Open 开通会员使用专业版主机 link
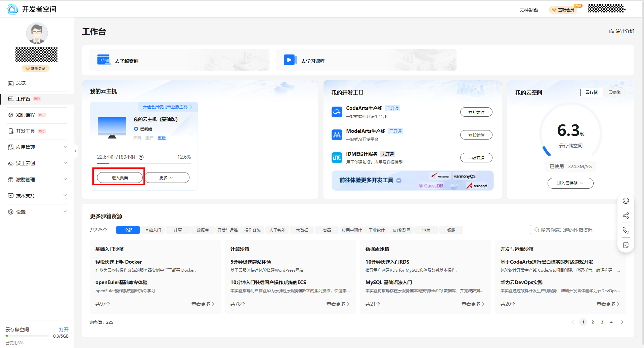The height and width of the screenshot is (348, 644). coord(168,107)
